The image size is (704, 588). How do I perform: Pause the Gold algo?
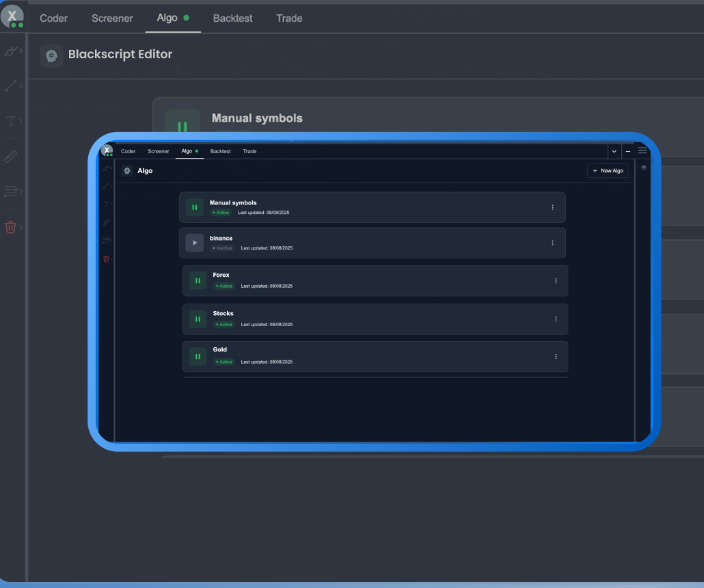pyautogui.click(x=198, y=357)
